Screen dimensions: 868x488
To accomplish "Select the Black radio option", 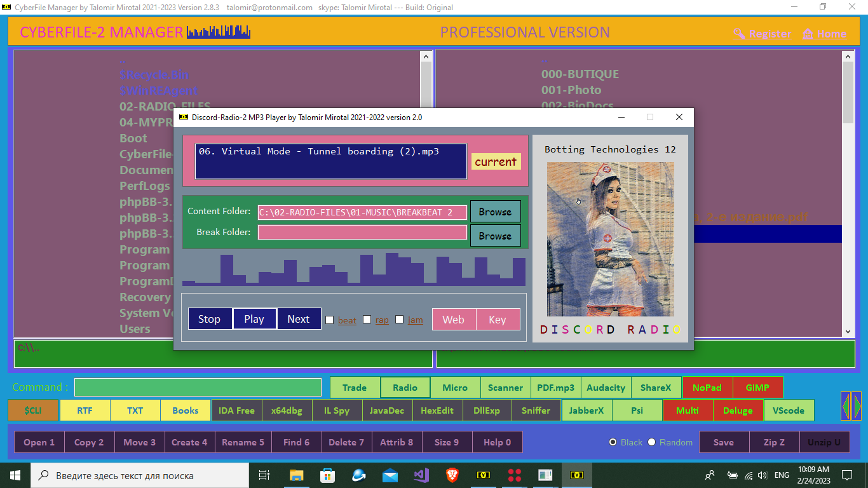I will (x=613, y=442).
